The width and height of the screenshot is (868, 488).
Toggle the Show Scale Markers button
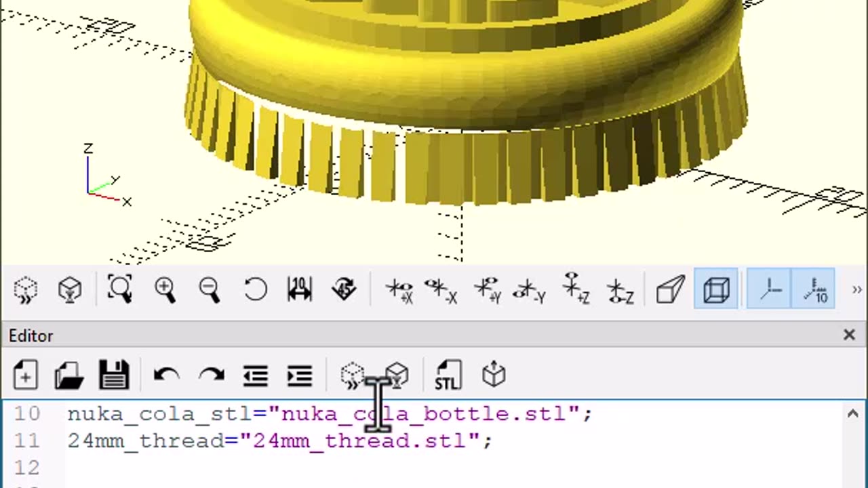tap(812, 290)
